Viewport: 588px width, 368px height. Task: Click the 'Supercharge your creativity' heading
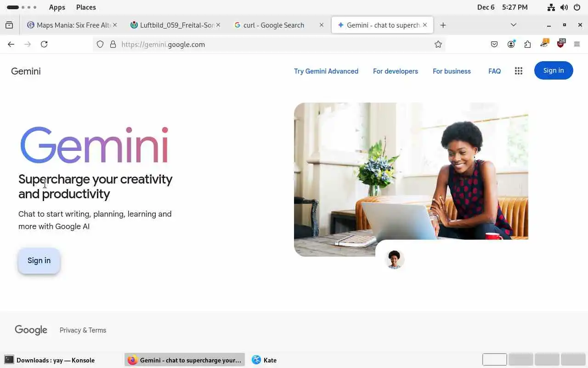[x=95, y=186]
